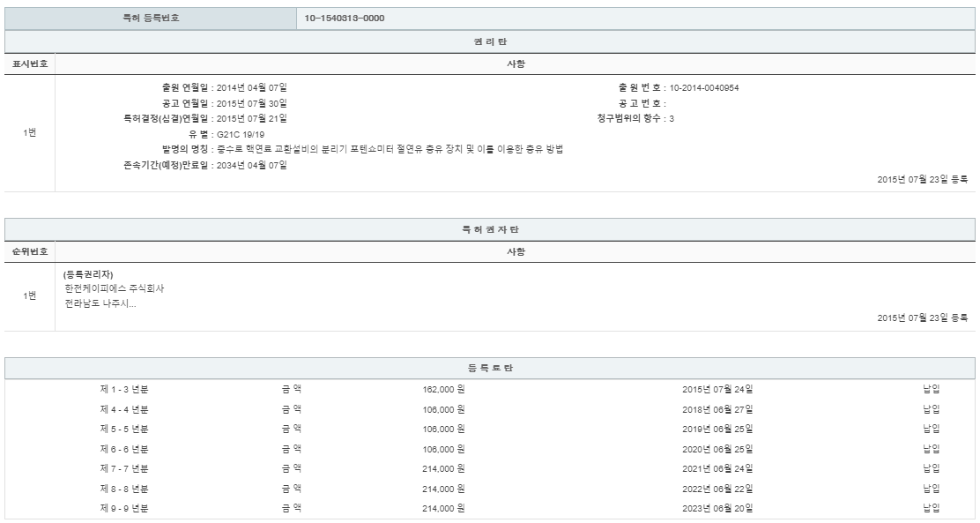980x523 pixels.
Task: Click the 권리란 section header
Action: click(x=490, y=41)
